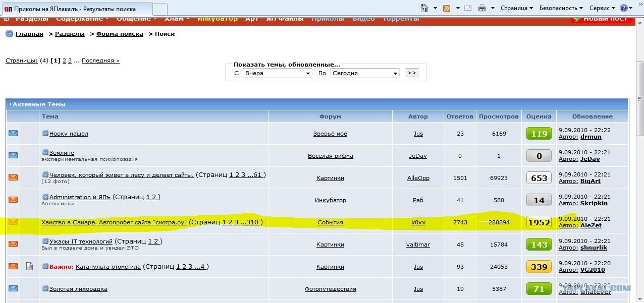
Task: Open topic Катапульта отомстила
Action: [x=108, y=267]
